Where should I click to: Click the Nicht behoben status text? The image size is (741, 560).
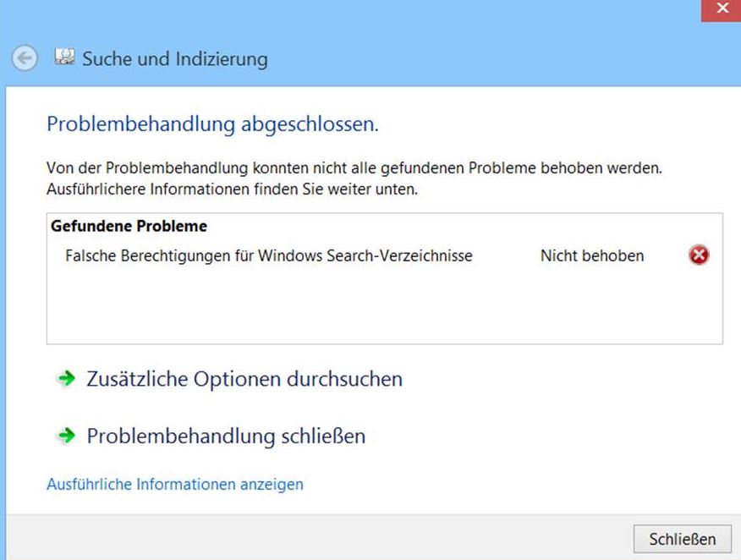point(592,255)
